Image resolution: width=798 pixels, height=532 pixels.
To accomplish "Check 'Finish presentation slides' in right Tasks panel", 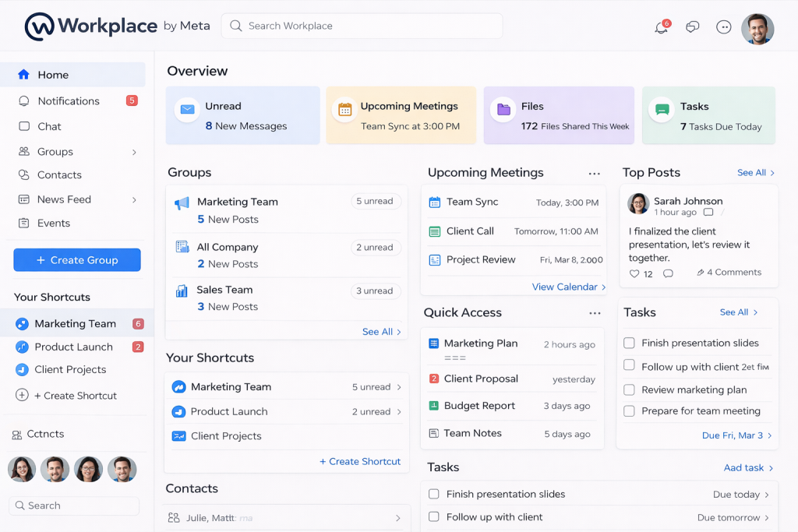I will 629,343.
